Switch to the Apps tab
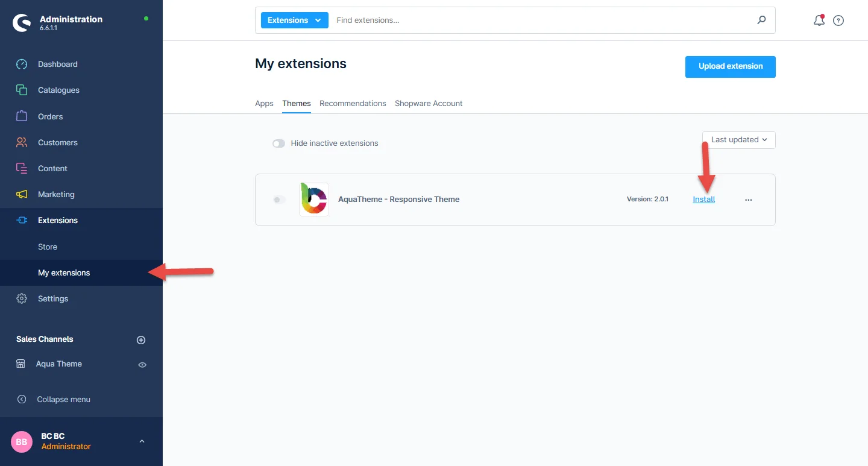 pos(264,104)
